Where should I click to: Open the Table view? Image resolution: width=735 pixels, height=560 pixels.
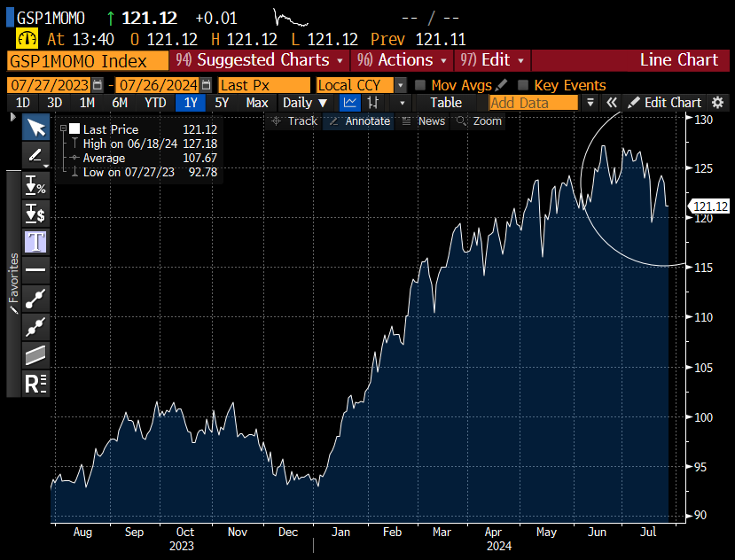[x=446, y=103]
